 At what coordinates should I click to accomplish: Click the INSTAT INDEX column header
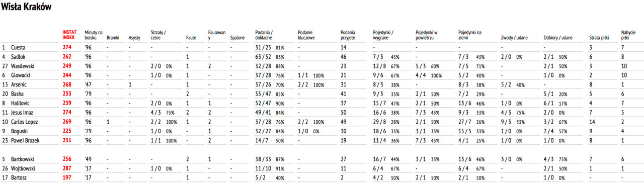[69, 35]
